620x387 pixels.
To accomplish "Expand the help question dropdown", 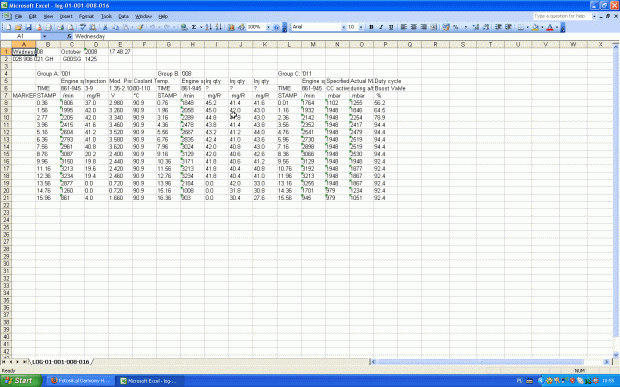I will point(594,16).
